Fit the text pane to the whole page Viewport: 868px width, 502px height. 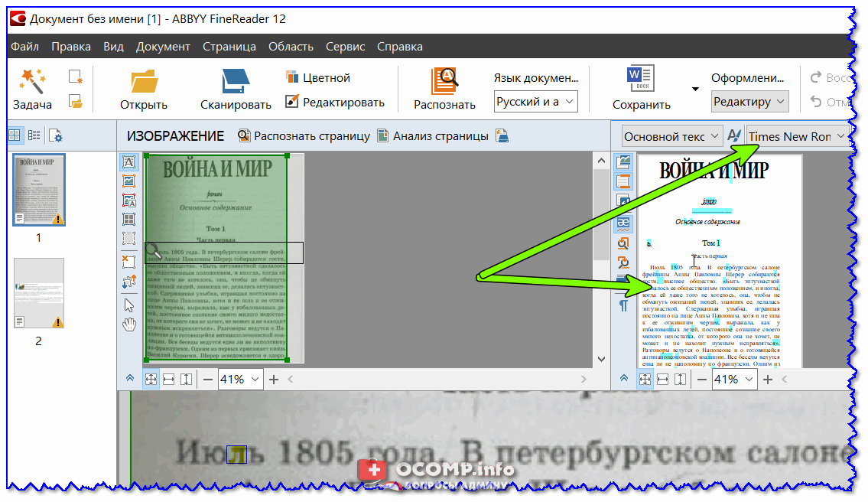[x=645, y=379]
